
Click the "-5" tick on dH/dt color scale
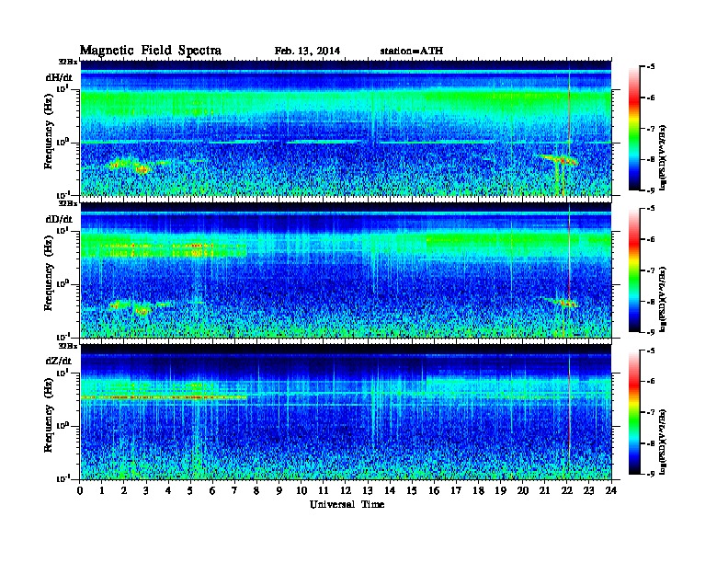coord(651,67)
